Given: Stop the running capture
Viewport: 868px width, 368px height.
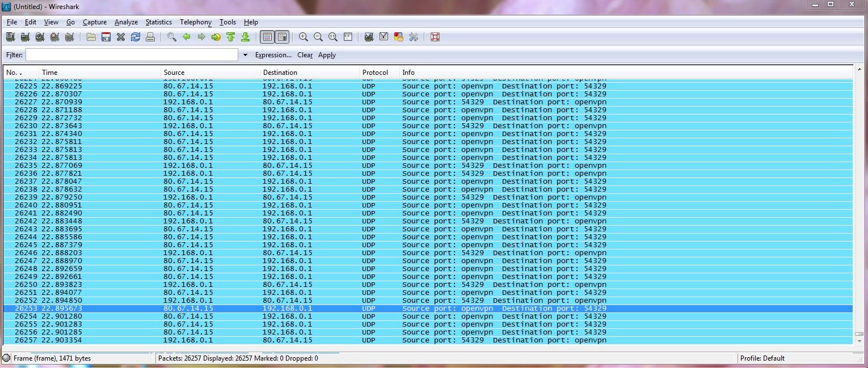Looking at the screenshot, I should (54, 37).
